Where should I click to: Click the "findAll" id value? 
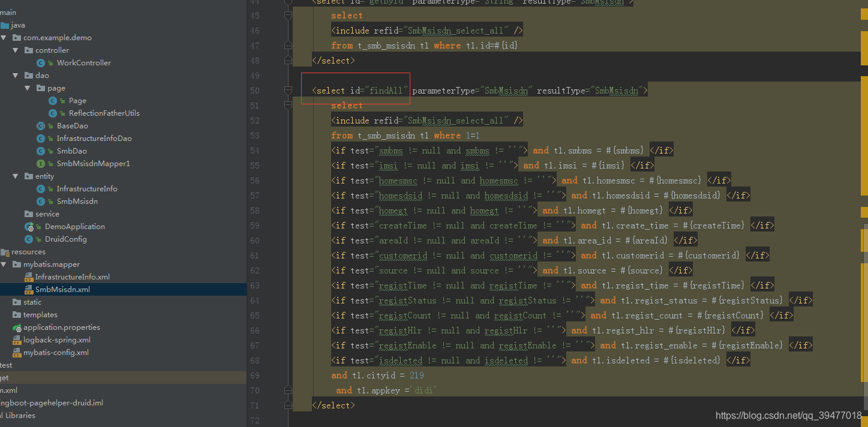[386, 91]
